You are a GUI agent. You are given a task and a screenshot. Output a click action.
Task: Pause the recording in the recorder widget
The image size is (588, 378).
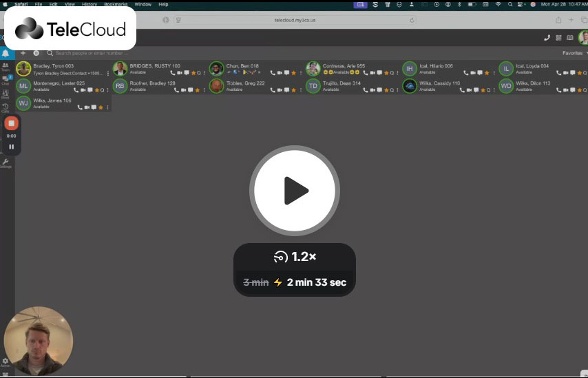(11, 147)
